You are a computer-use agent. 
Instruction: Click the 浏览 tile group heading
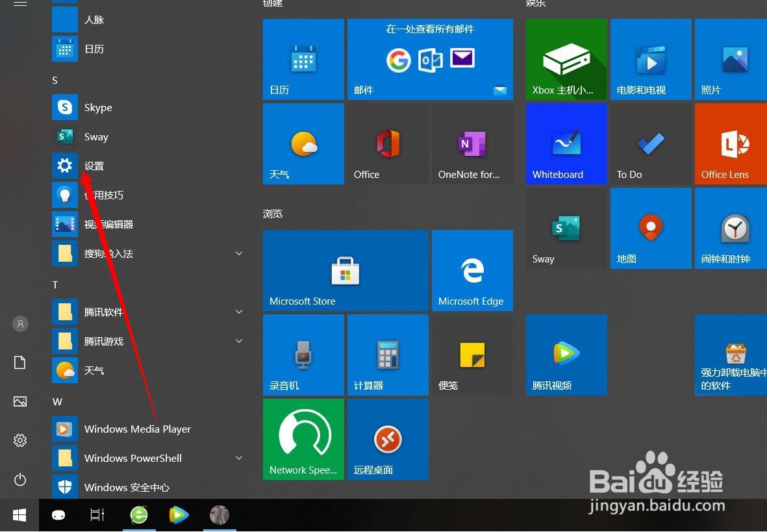pos(273,214)
